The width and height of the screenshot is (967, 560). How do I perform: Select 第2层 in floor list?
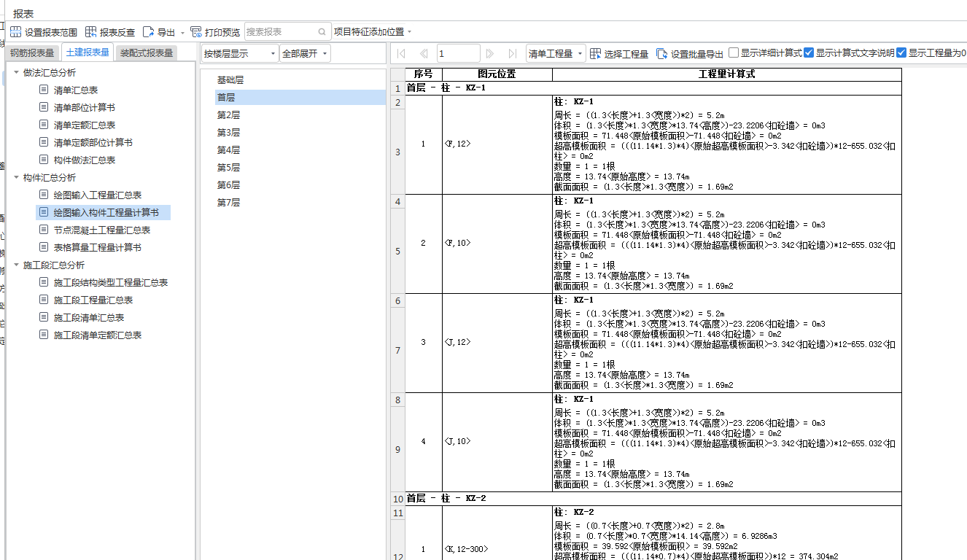[x=300, y=114]
